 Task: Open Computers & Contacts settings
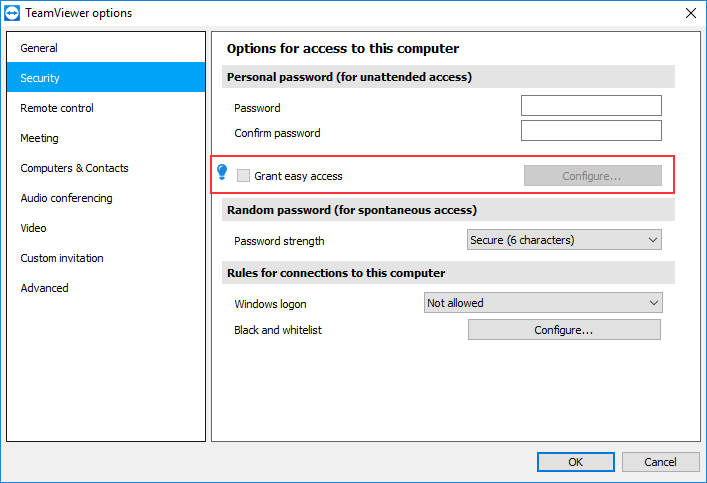click(x=106, y=168)
